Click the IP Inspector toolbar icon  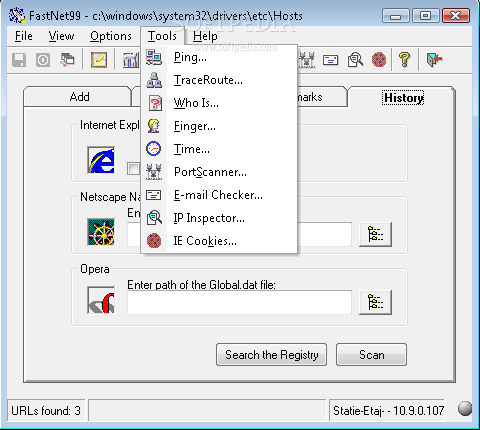pyautogui.click(x=355, y=60)
